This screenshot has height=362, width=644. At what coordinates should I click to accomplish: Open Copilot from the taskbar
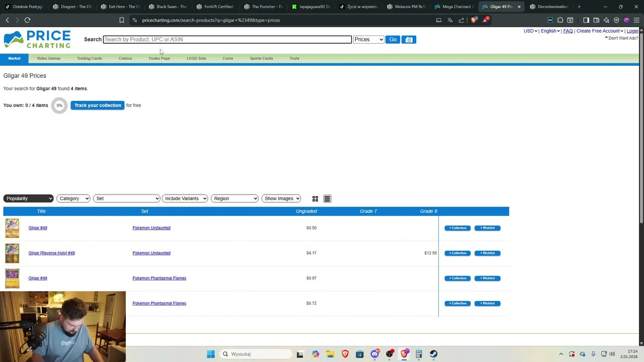pyautogui.click(x=315, y=354)
